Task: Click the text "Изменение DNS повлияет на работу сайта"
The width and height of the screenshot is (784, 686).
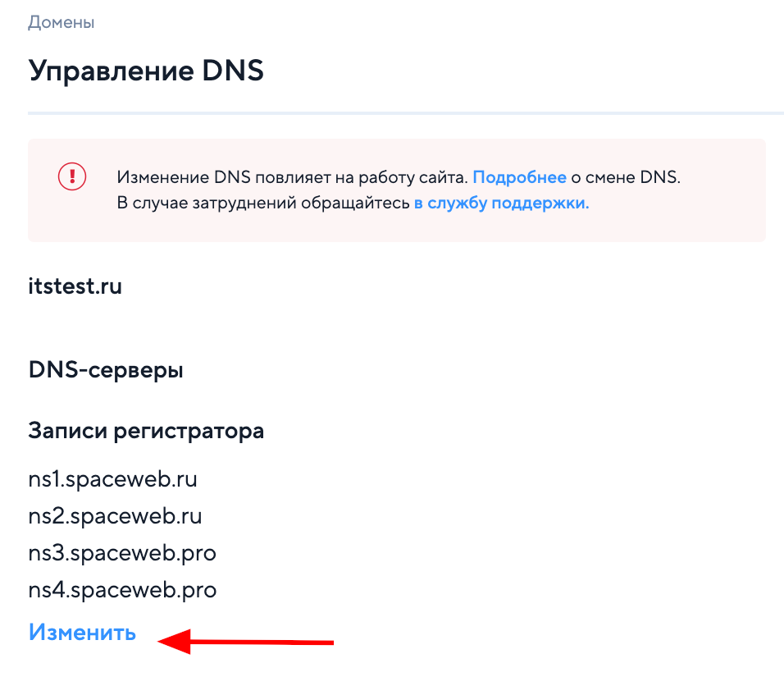Action: 292,177
